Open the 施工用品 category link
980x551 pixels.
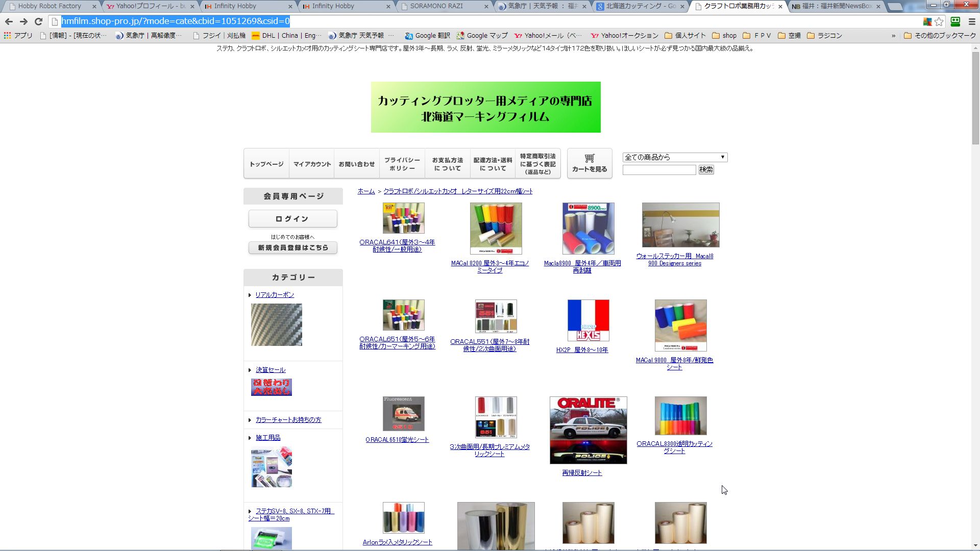pyautogui.click(x=268, y=438)
